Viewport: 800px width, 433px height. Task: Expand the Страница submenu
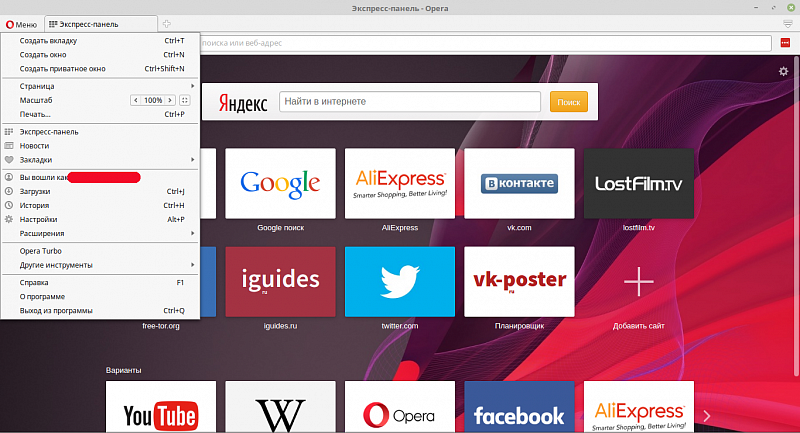100,86
